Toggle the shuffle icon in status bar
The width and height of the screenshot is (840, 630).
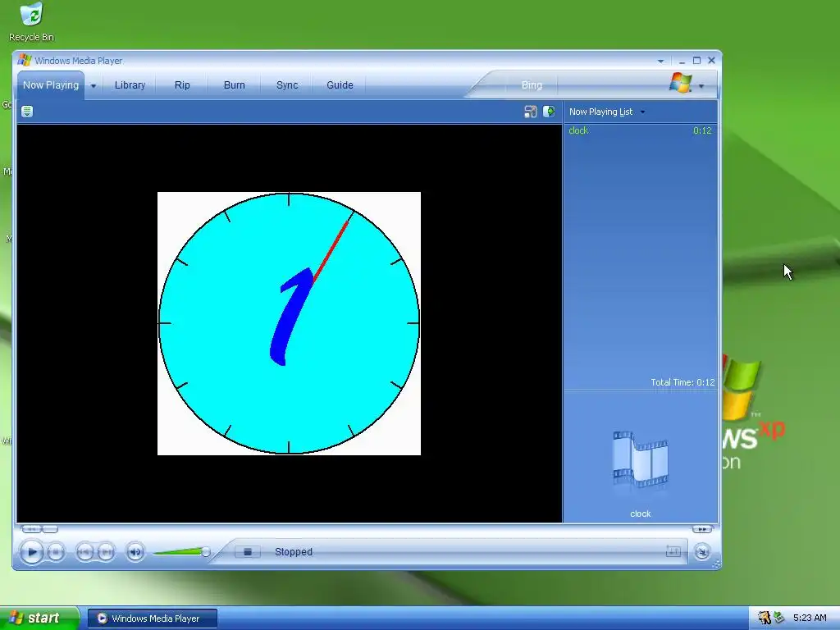[x=673, y=551]
